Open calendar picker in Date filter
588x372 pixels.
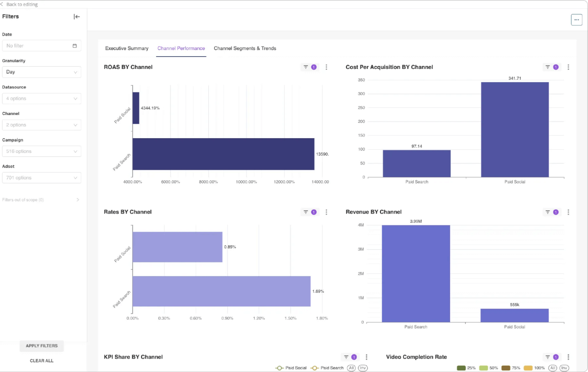pos(75,46)
